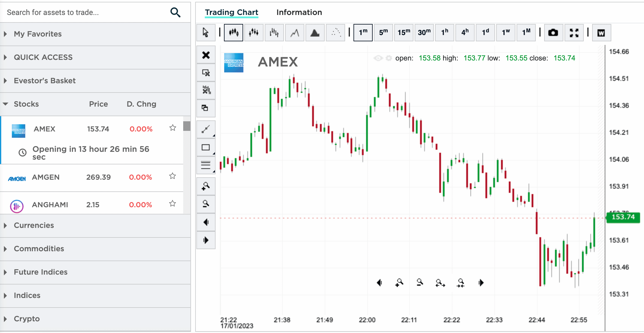644x333 pixels.
Task: Set timeframe to 1 hour
Action: [x=445, y=32]
